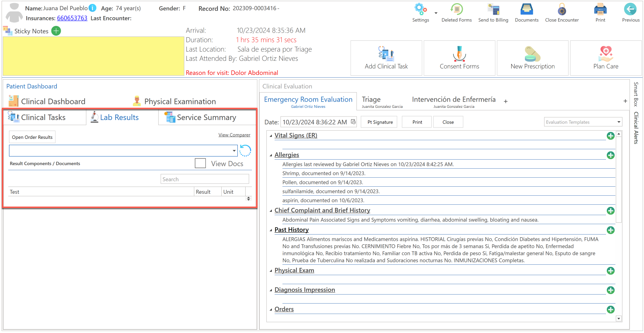This screenshot has width=644, height=333.
Task: Click the results table sort stepper arrows
Action: pos(248,198)
